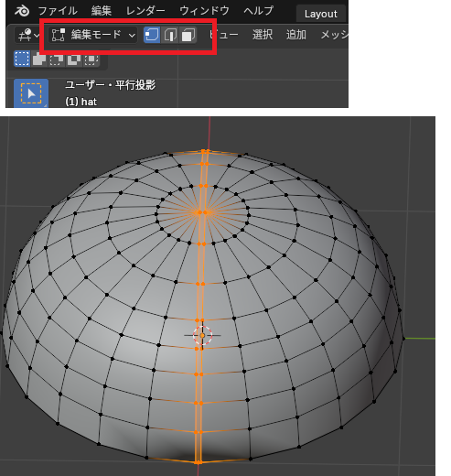Open the ファイル menu
This screenshot has width=451, height=476.
(x=58, y=11)
